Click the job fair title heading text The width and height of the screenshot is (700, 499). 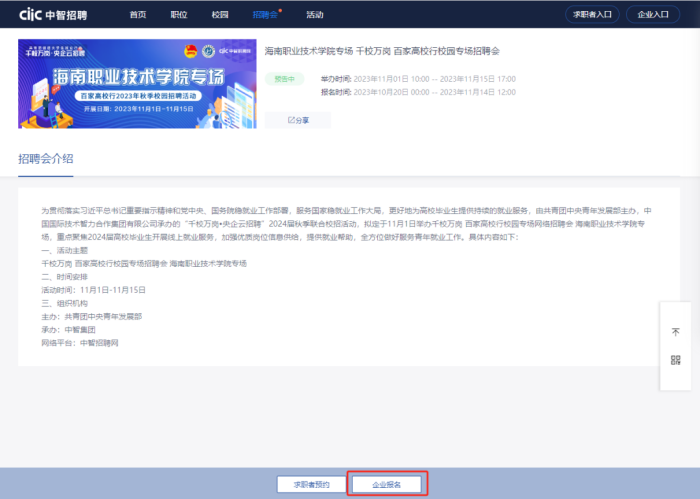[x=385, y=50]
